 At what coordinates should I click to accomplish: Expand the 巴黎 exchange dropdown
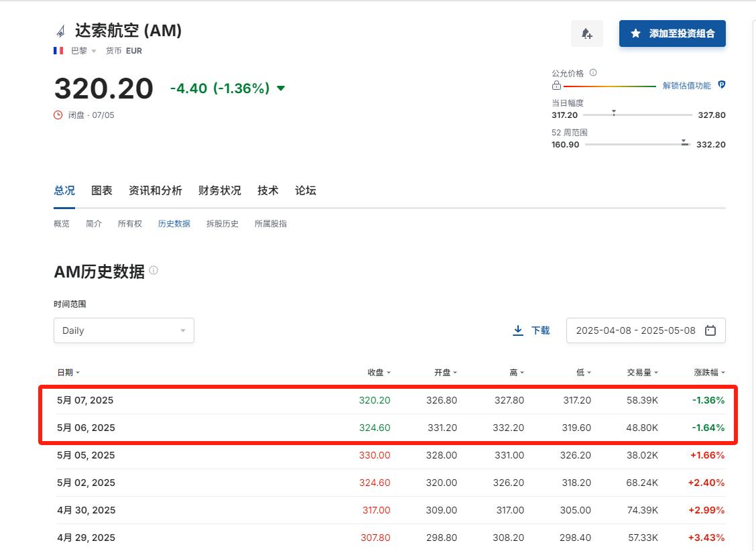(x=84, y=51)
